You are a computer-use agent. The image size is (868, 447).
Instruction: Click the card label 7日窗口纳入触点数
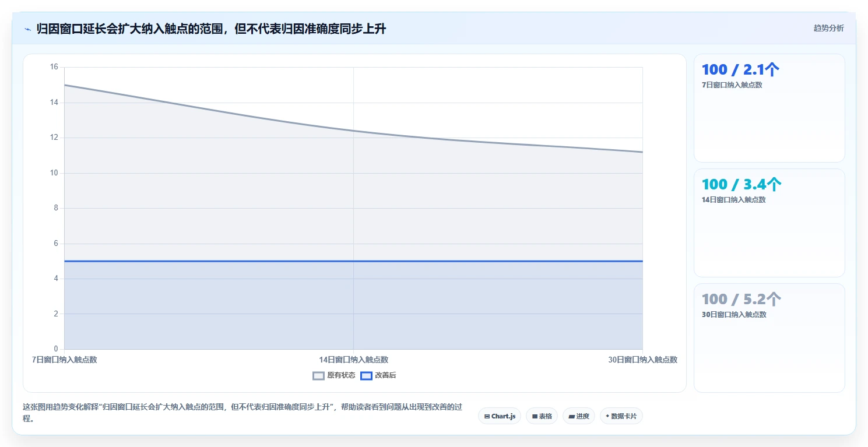coord(732,85)
